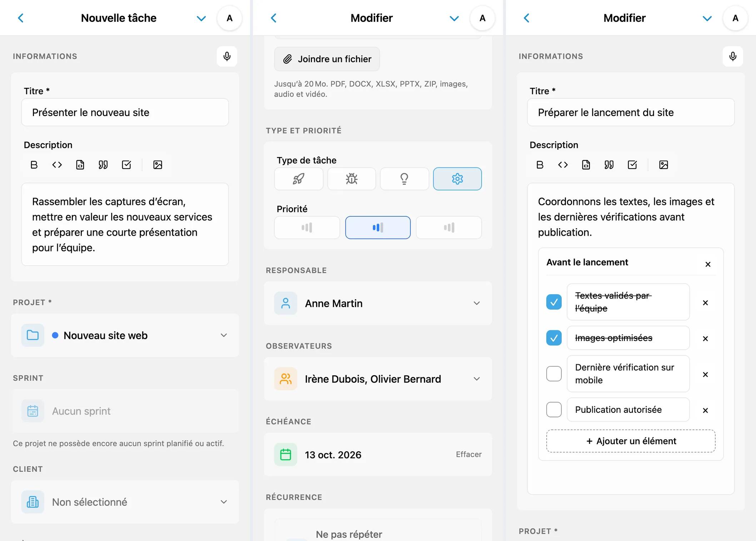This screenshot has width=756, height=541.
Task: Edit the title field 'Présenter le nouveau site'
Action: point(125,112)
